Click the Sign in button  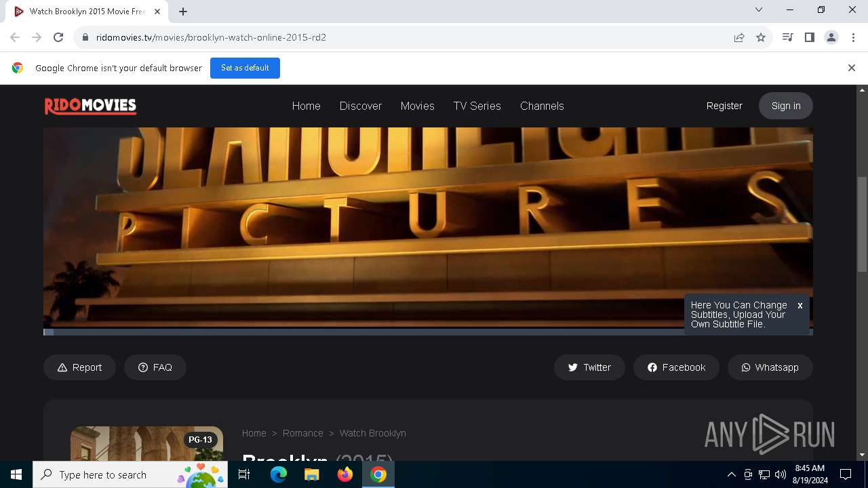pos(786,106)
